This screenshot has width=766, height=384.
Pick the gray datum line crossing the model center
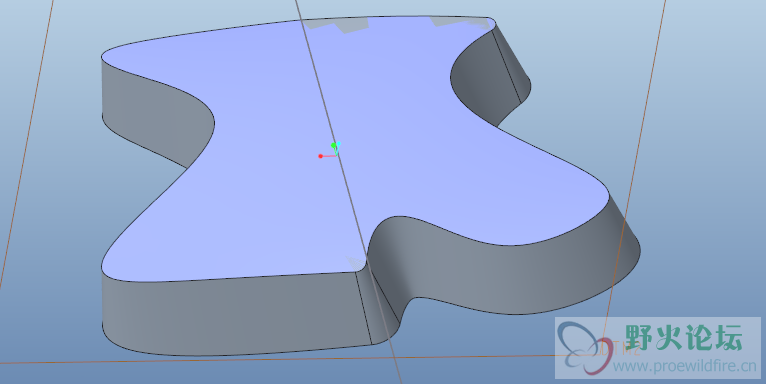click(348, 191)
